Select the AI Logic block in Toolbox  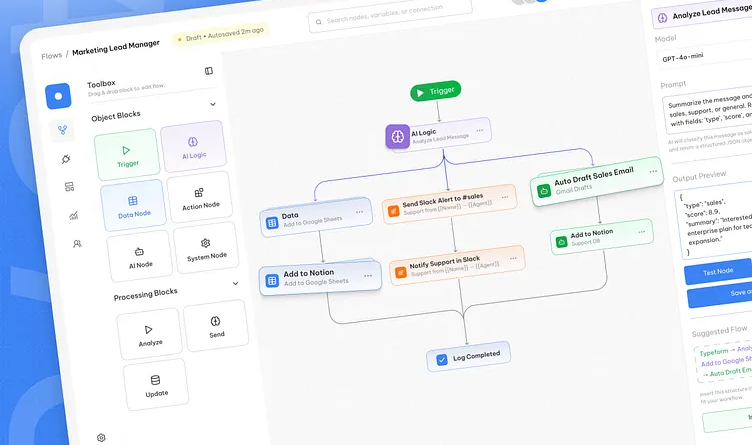coord(194,146)
